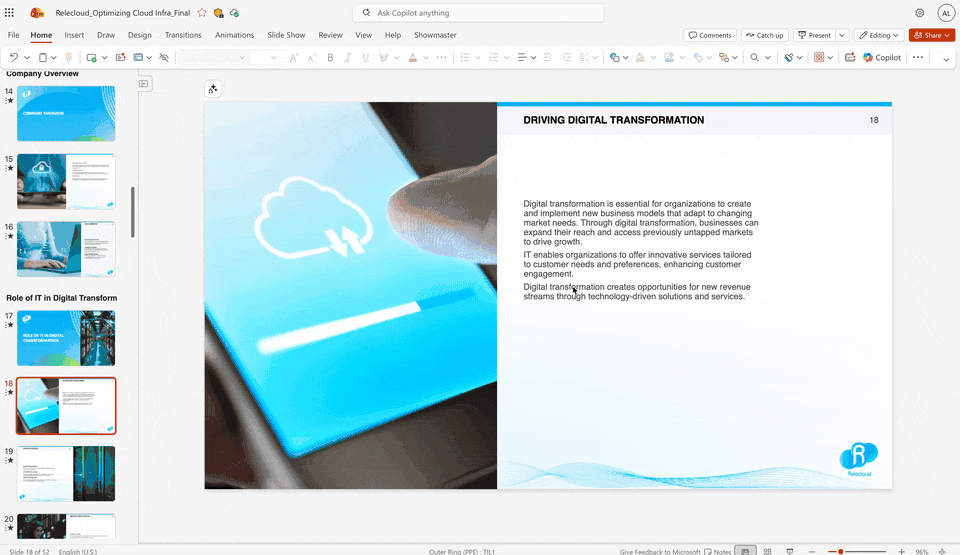The width and height of the screenshot is (960, 555).
Task: Expand the ribbon display options chevron
Action: (x=946, y=59)
